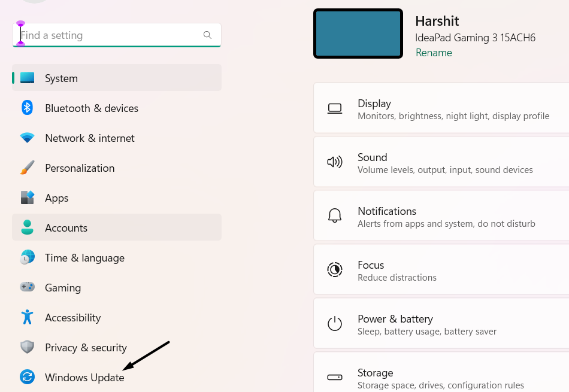
Task: Go to Apps settings
Action: coord(57,197)
